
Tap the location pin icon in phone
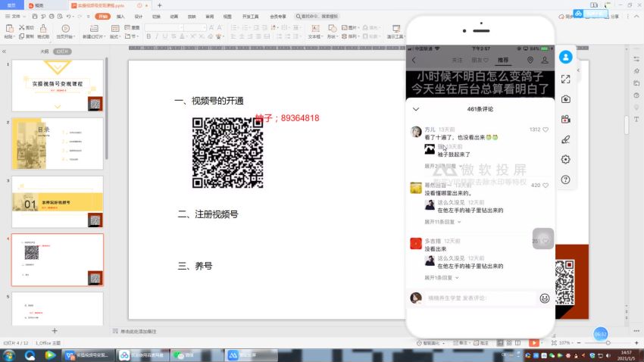(x=530, y=61)
